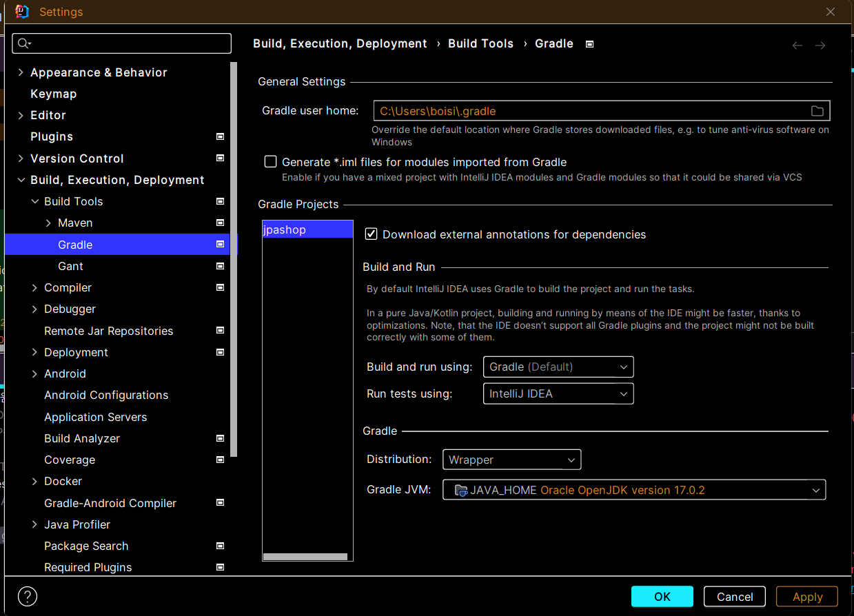Expand Appearance & Behavior section
This screenshot has width=854, height=616.
click(x=21, y=72)
